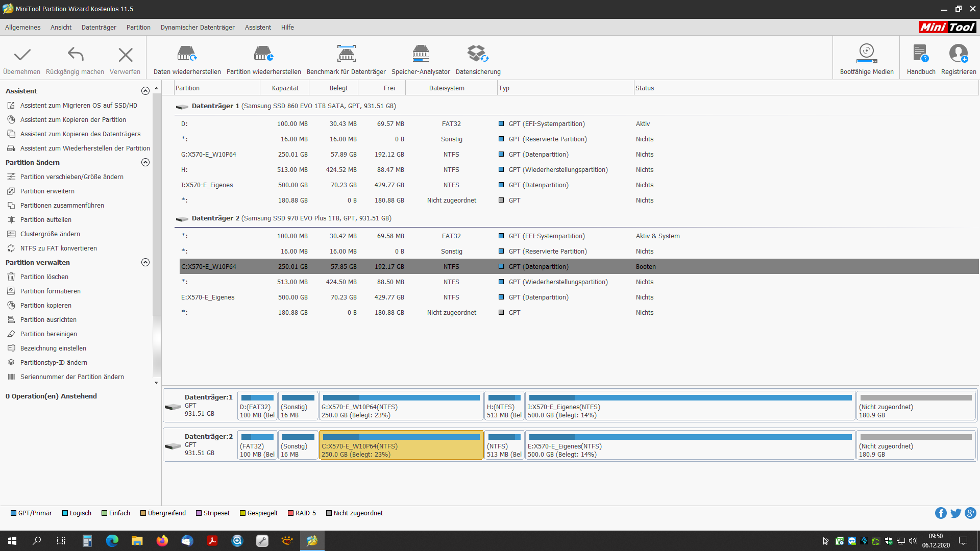Select G:X570-E_W10P64 block in disk map
Image resolution: width=980 pixels, height=551 pixels.
(401, 406)
